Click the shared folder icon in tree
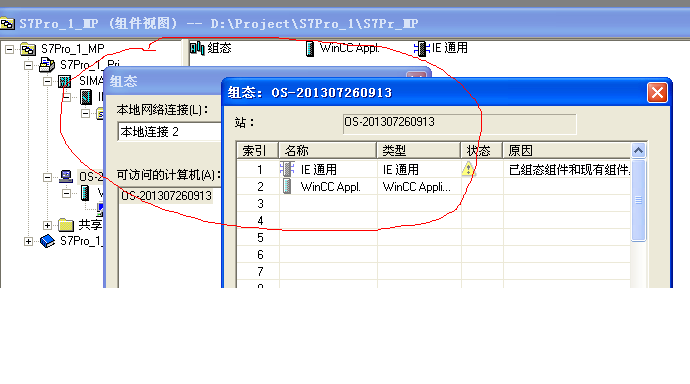Viewport: 690px width, 384px height. click(66, 225)
